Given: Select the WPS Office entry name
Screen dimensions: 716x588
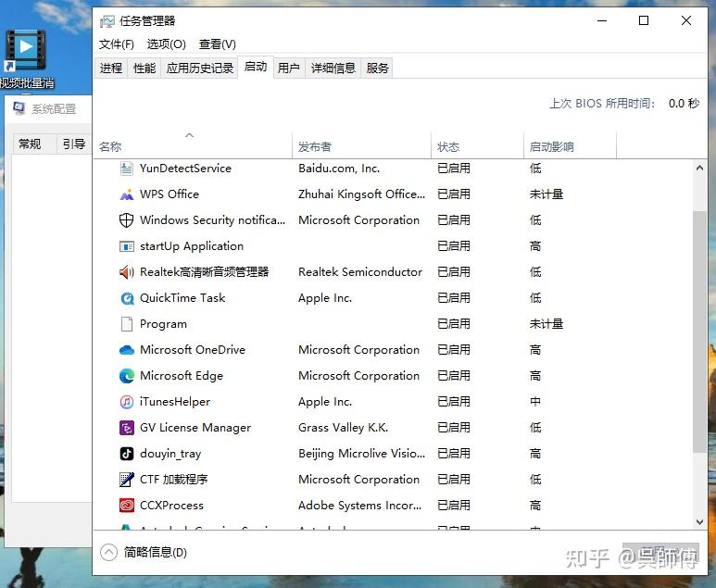Looking at the screenshot, I should tap(170, 194).
